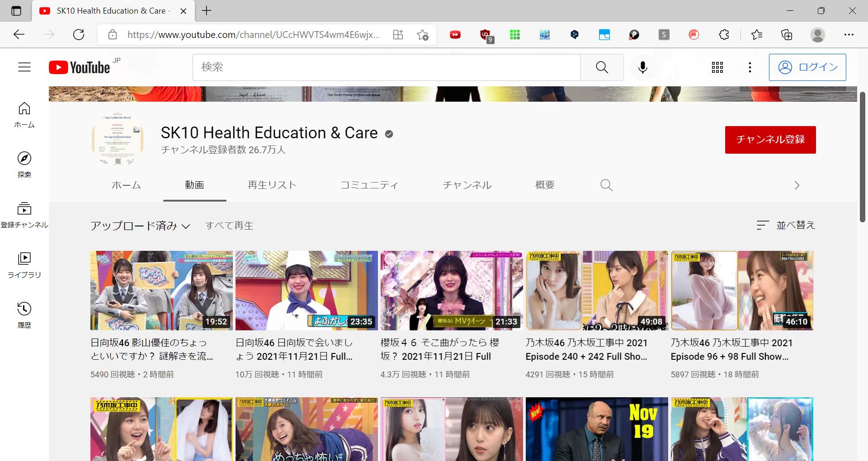
Task: Open video title 櫻坂46 そこ曲がったら櫻坂
Action: (440, 349)
